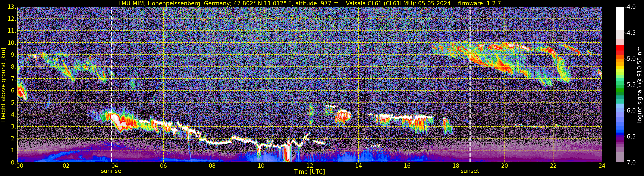The image size is (644, 176).
Task: Select the "sunset" label below the time axis
Action: (x=470, y=171)
